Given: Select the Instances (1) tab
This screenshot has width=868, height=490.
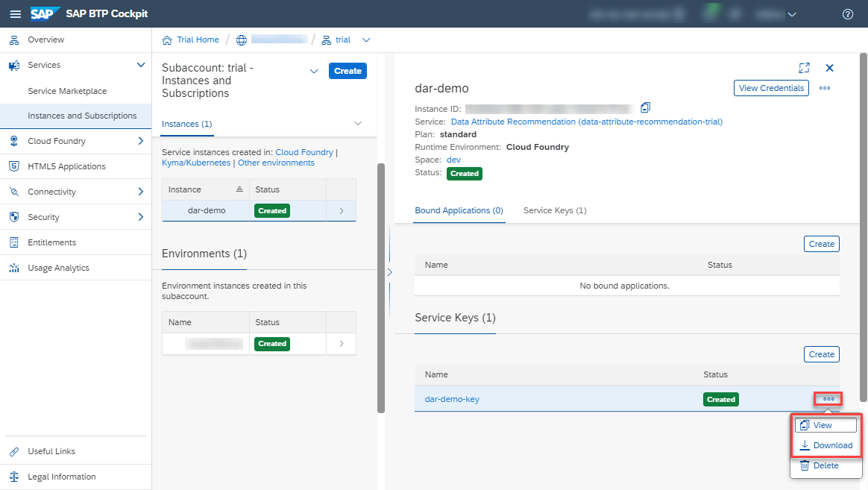Looking at the screenshot, I should [186, 124].
